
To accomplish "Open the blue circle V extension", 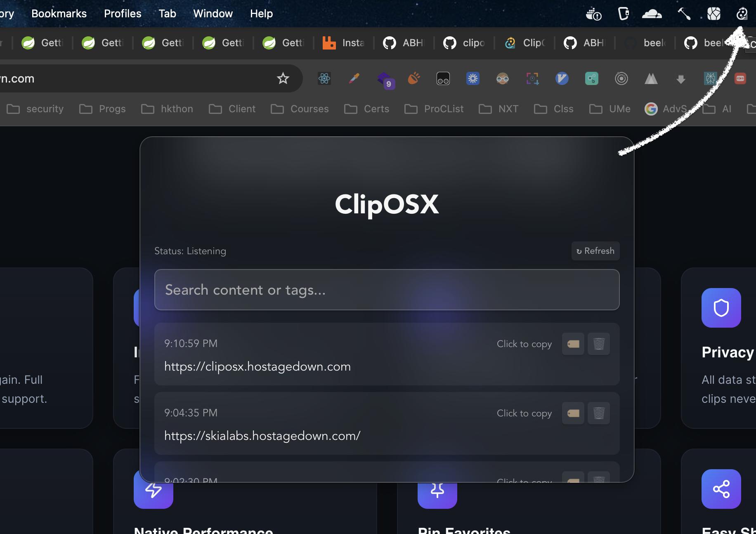I will point(562,78).
